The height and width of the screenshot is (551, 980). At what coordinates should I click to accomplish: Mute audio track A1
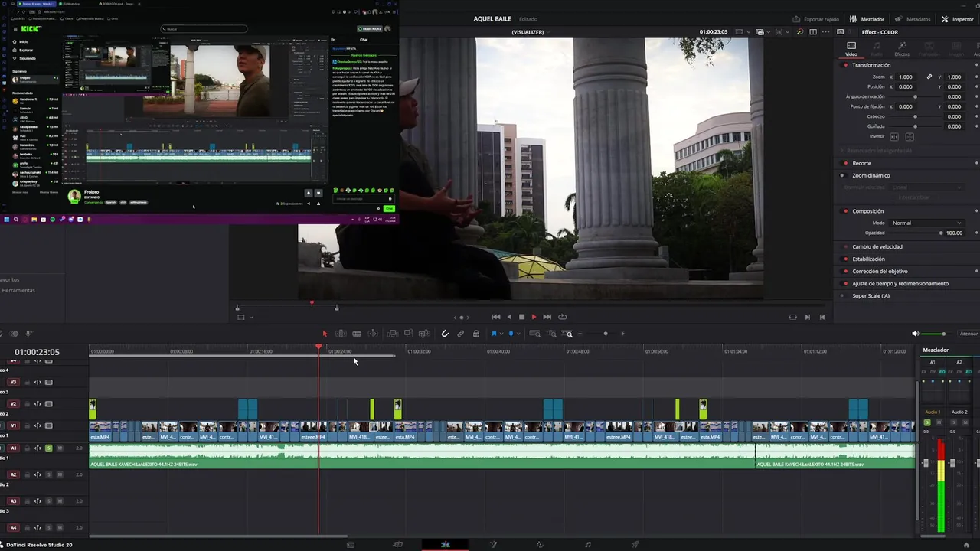pos(60,448)
